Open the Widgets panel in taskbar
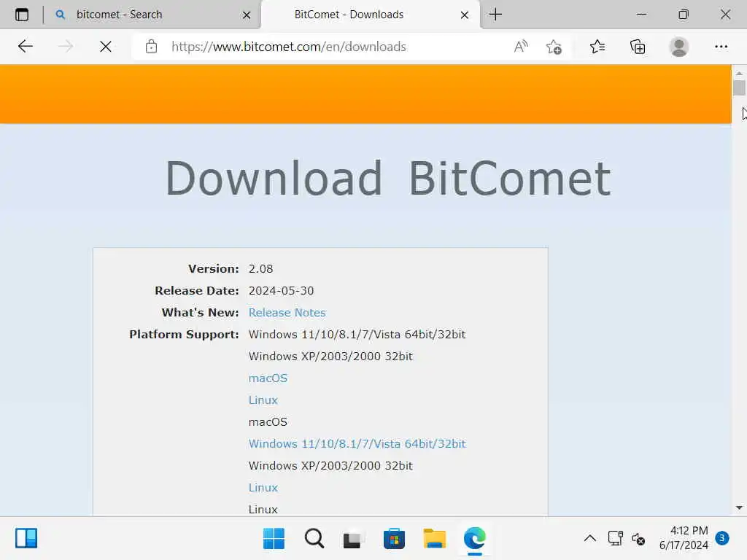 26,539
